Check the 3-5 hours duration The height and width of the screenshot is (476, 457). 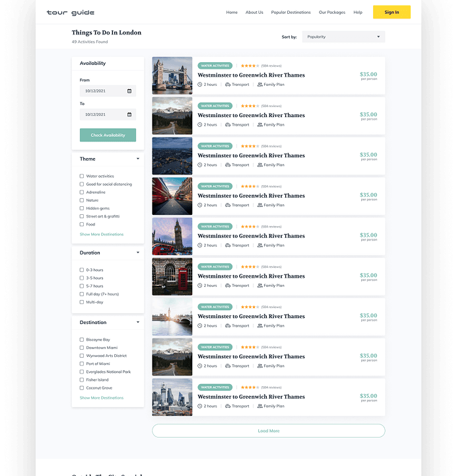click(82, 278)
